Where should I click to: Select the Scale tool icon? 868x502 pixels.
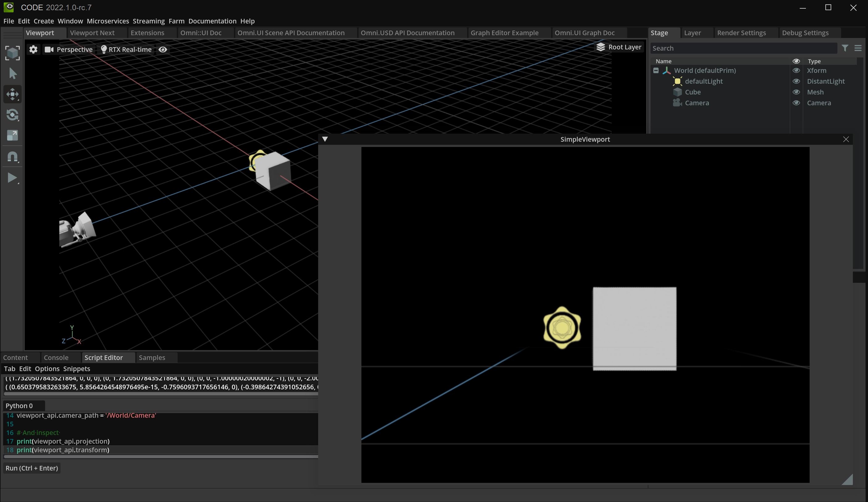12,135
